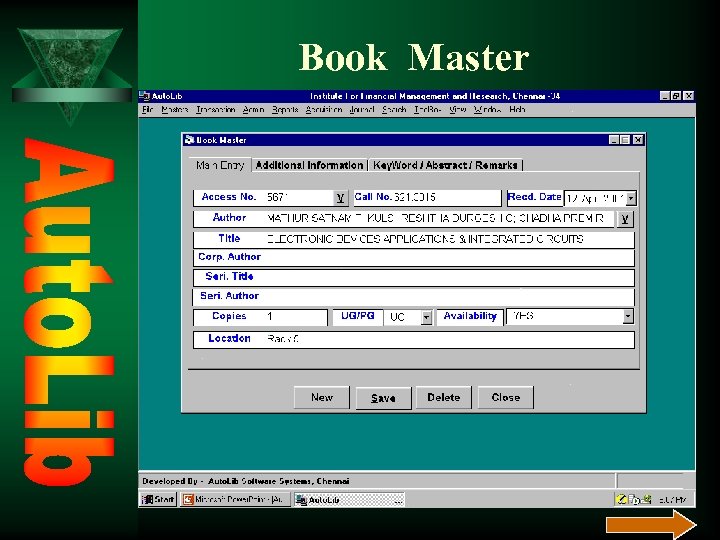Click the Delete button

click(444, 397)
